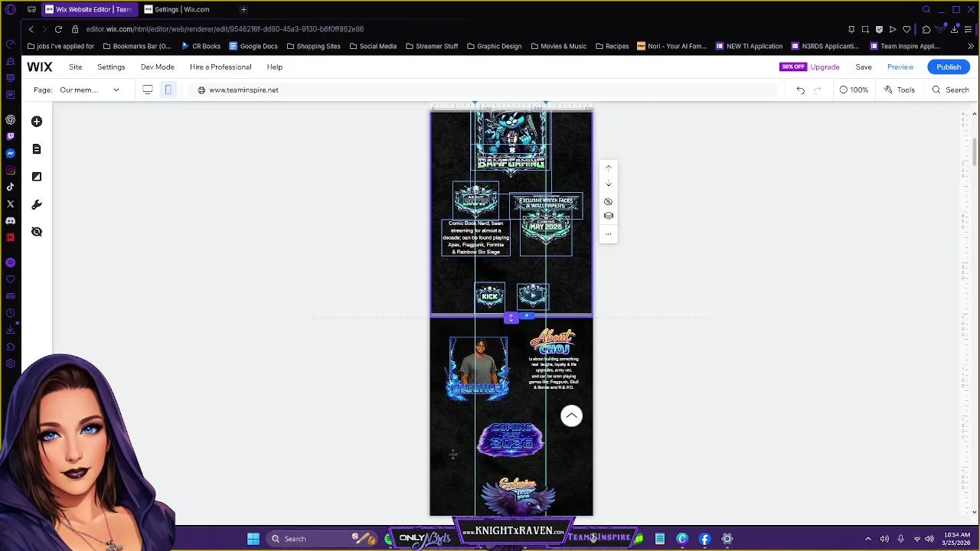The height and width of the screenshot is (551, 980).
Task: Open the Tools menu
Action: tap(900, 90)
